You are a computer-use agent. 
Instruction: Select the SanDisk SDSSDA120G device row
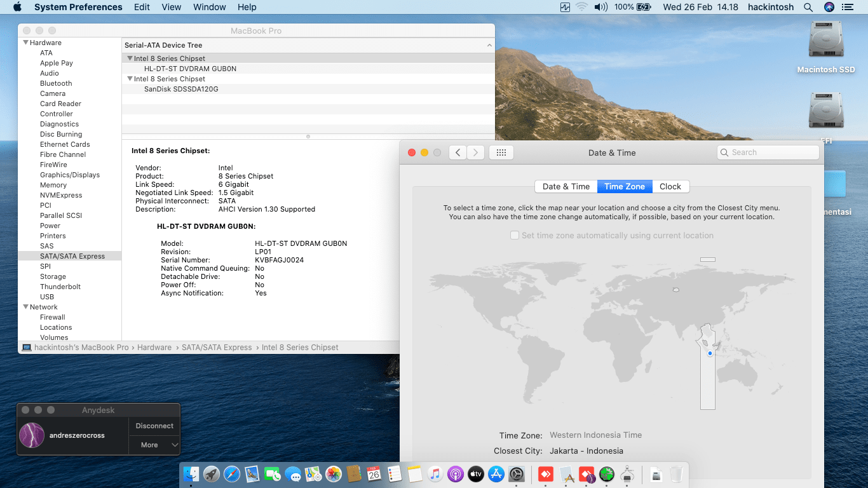click(308, 89)
